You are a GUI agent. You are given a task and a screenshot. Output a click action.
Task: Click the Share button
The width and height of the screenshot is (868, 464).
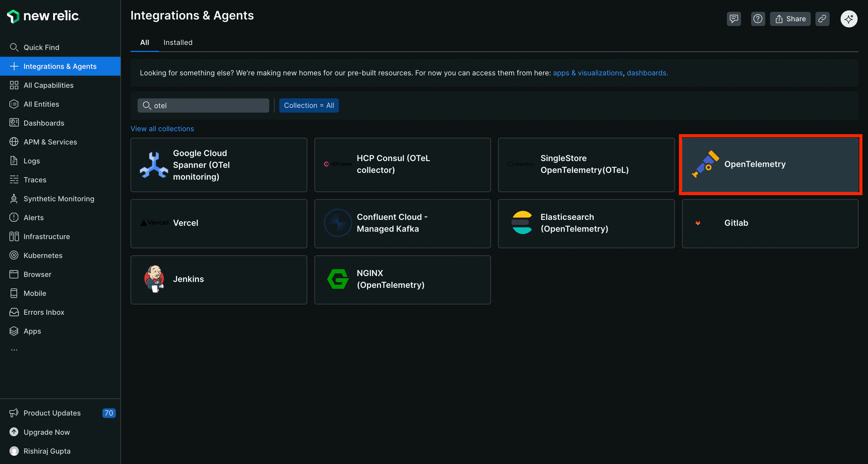790,19
